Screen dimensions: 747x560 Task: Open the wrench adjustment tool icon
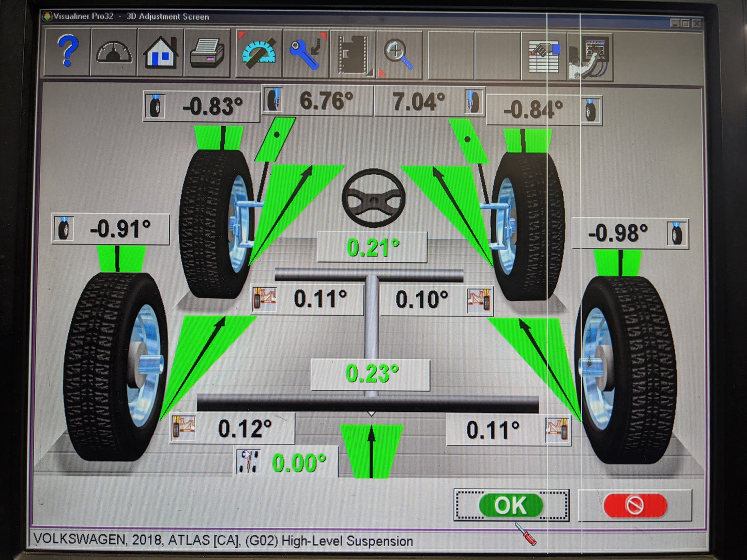(x=304, y=52)
